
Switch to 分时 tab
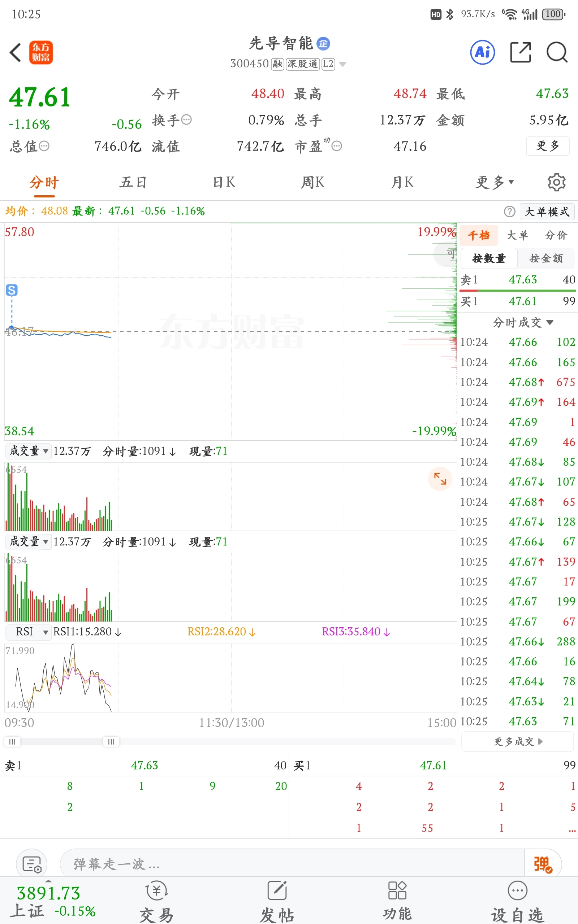pos(44,183)
